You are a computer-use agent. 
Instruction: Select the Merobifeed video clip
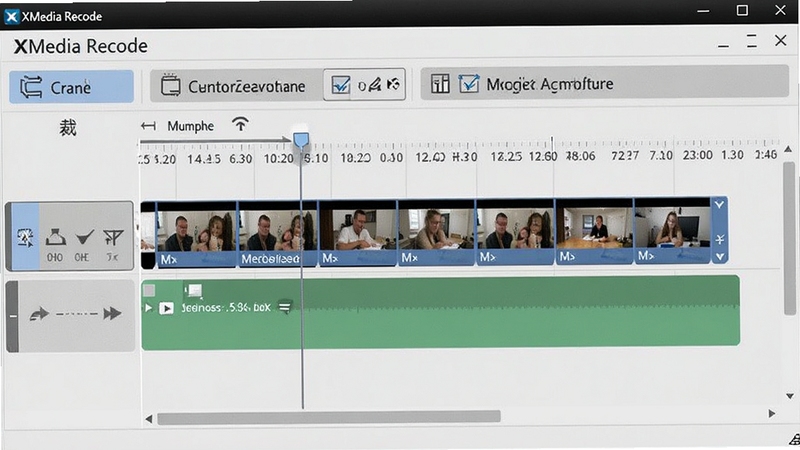(278, 233)
